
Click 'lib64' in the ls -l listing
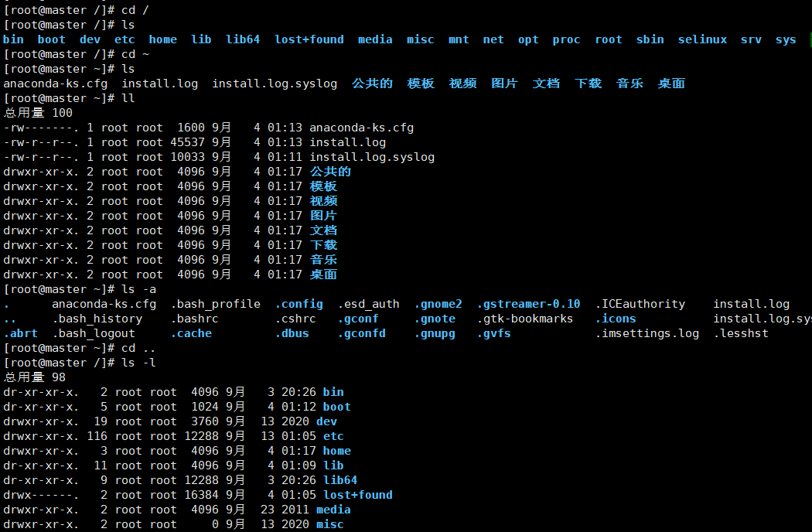click(340, 479)
